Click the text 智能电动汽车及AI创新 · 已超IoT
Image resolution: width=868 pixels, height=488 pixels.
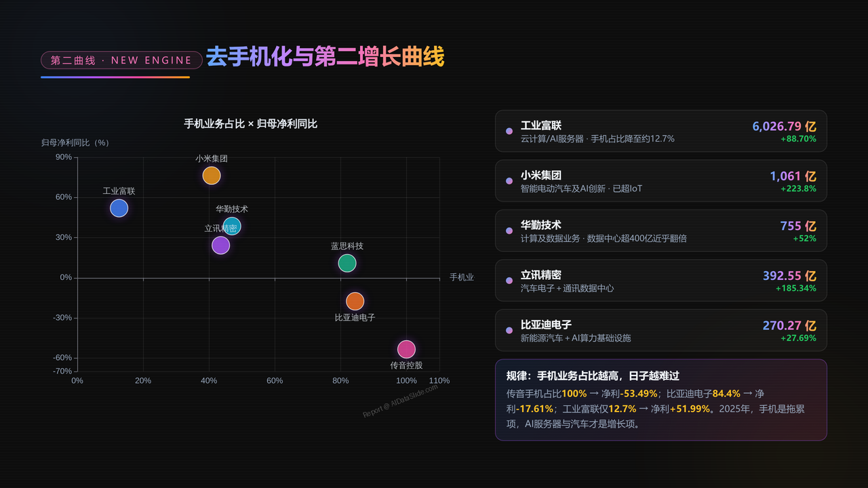click(x=581, y=188)
